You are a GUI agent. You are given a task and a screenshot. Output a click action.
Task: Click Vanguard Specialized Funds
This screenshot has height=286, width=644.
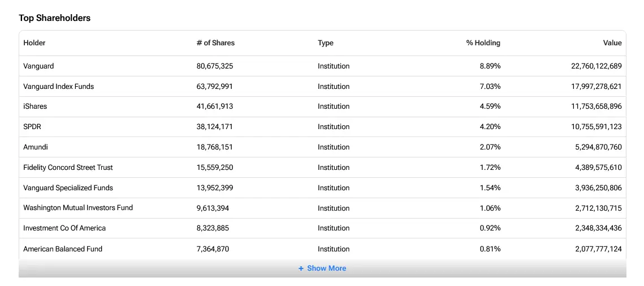tap(68, 187)
